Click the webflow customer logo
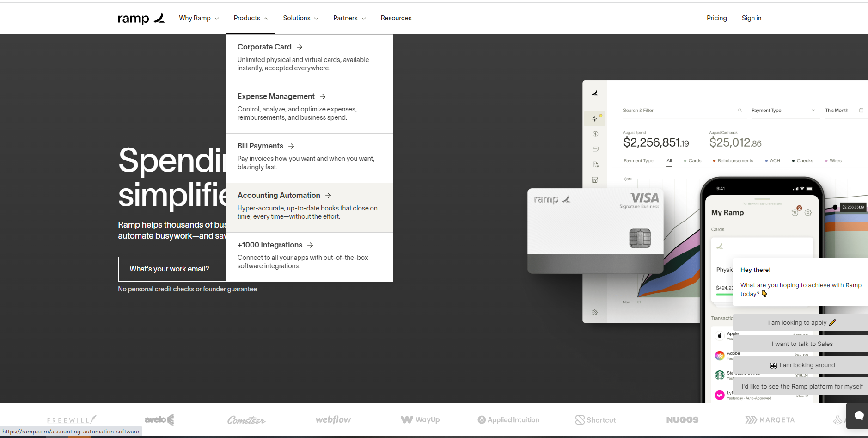Image resolution: width=868 pixels, height=438 pixels. click(x=333, y=419)
